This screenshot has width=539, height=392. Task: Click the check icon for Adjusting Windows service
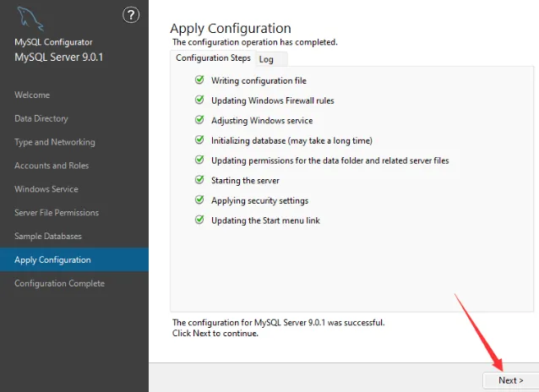[x=199, y=120]
